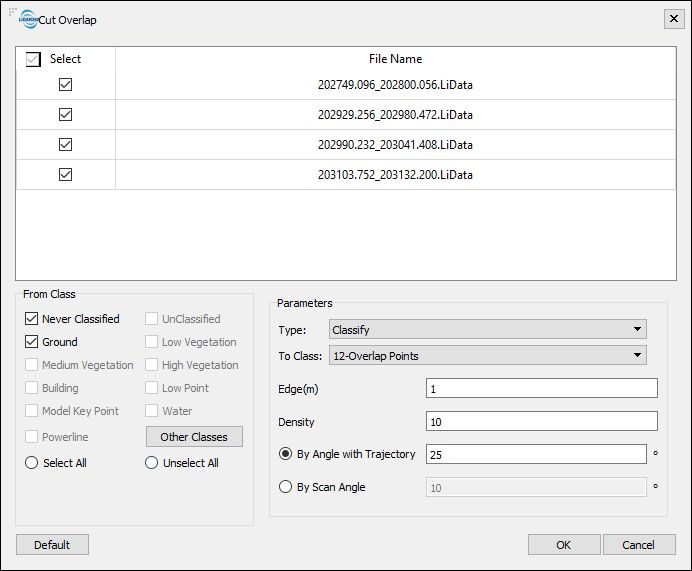
Task: Enable the Water class checkbox
Action: [151, 410]
